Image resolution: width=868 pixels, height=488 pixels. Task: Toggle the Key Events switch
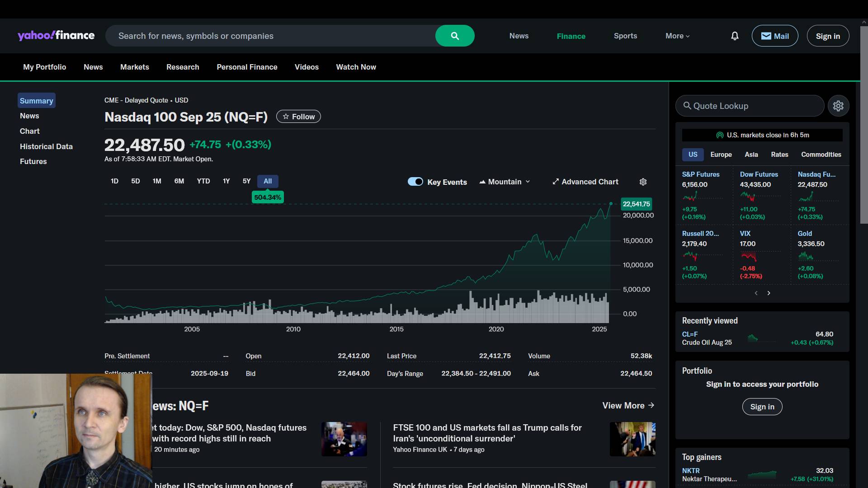[x=415, y=182]
